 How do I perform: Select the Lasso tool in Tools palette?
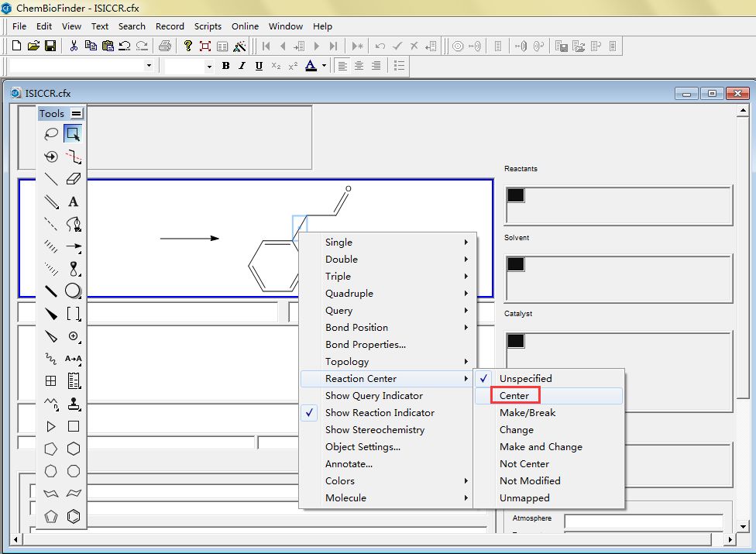(x=50, y=134)
